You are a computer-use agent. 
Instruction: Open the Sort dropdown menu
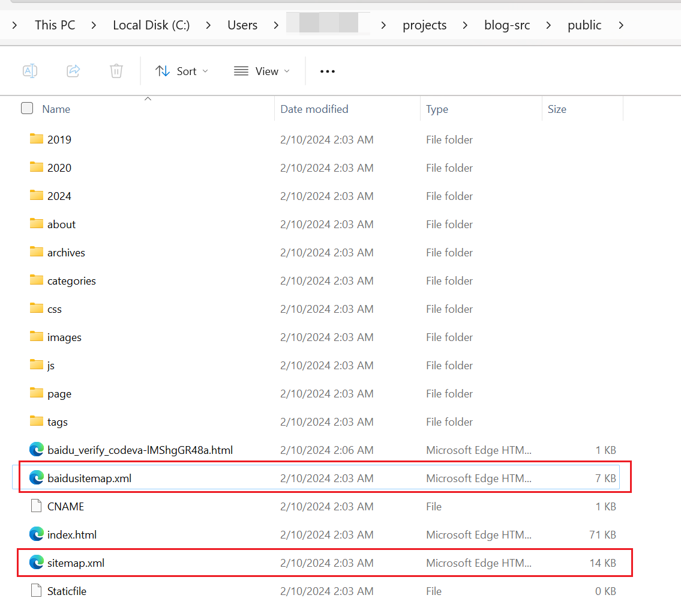(x=182, y=71)
